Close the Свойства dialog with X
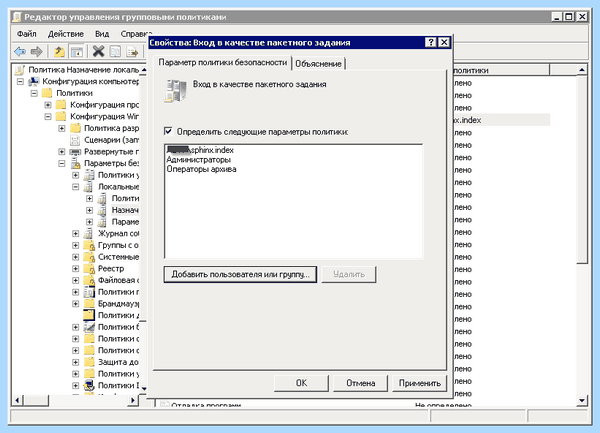Screen dimensions: 600x433 444,42
